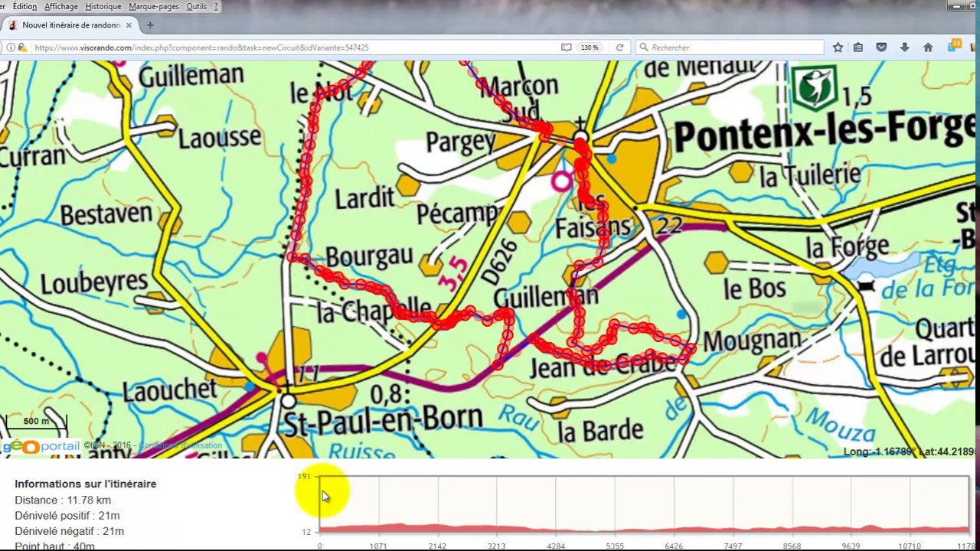Click the Dénivelé négatif : 21m value
This screenshot has width=980, height=551.
69,530
